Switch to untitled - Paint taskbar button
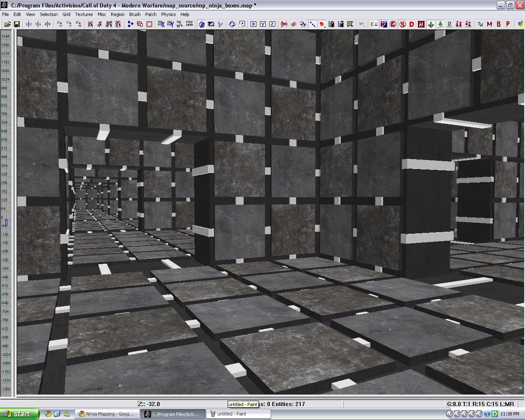Screen dimensions: 525x420 click(x=238, y=414)
